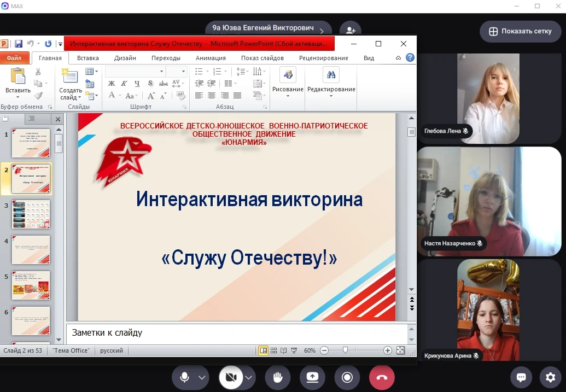Close the slide thumbnails pane
Screen dimensions: 566x392
(58, 119)
